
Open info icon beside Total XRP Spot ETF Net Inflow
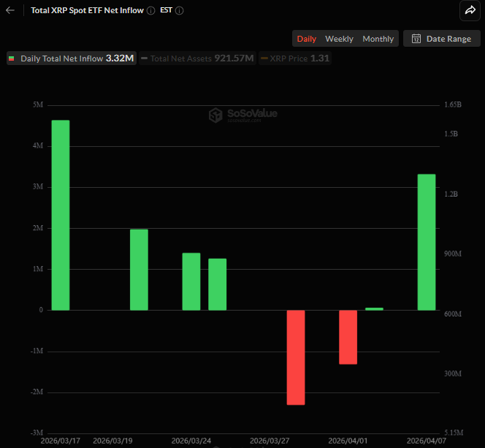(150, 11)
